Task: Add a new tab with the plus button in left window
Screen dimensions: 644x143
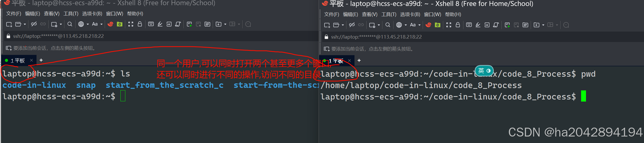Action: (x=41, y=60)
